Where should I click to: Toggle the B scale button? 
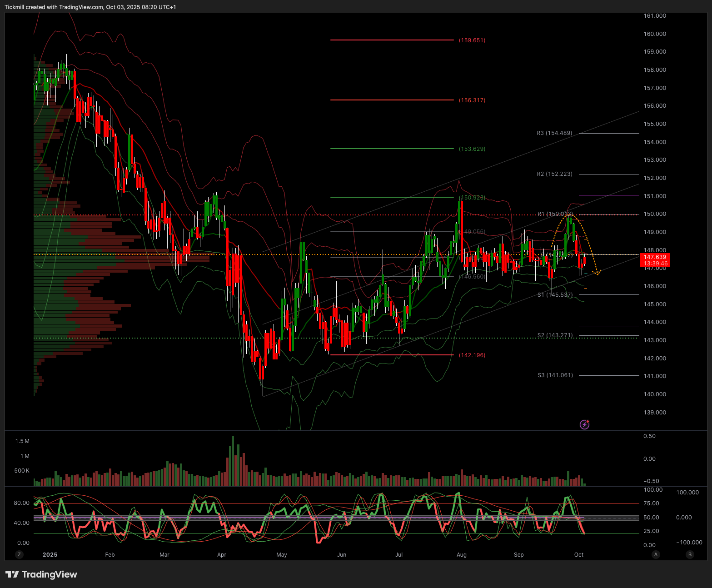(x=690, y=554)
